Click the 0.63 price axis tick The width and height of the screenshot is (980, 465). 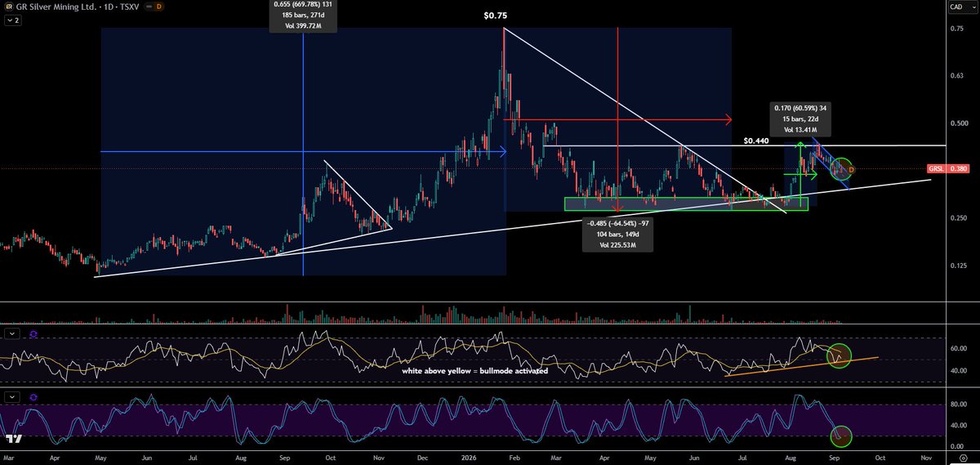[x=955, y=76]
